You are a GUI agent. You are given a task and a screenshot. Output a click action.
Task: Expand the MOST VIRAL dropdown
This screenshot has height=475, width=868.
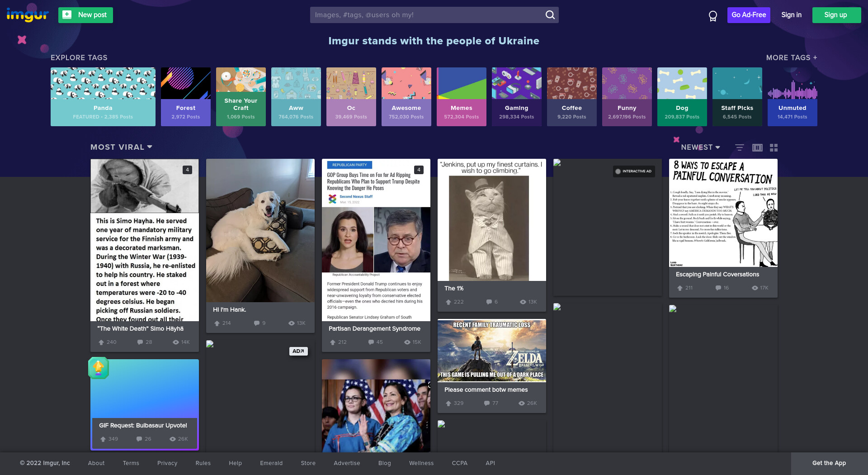[121, 147]
